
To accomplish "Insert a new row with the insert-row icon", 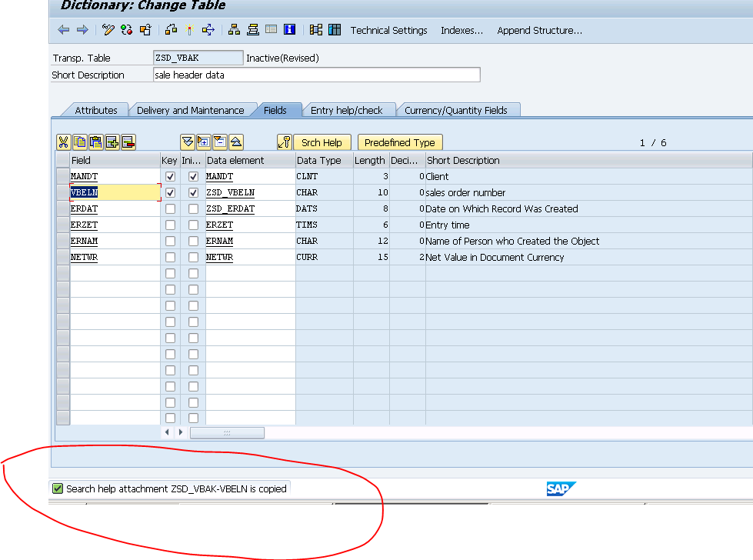I will point(112,142).
